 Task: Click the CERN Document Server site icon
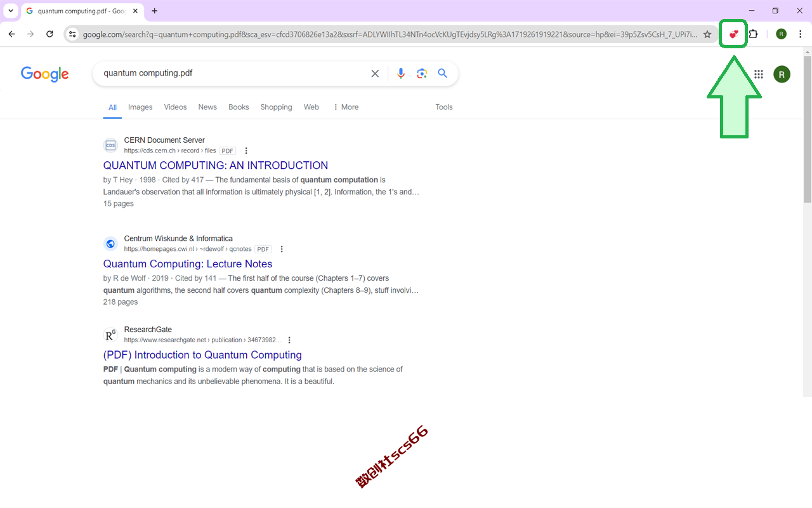tap(110, 145)
